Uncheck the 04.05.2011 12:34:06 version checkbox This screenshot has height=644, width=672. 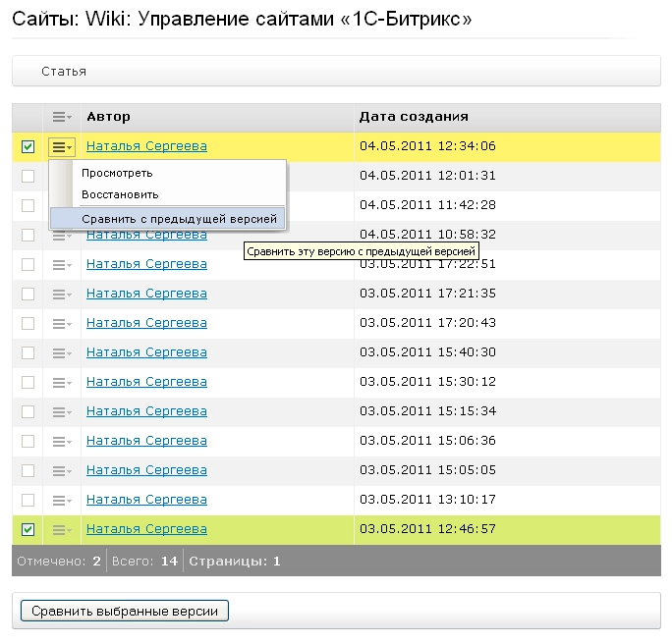[28, 147]
